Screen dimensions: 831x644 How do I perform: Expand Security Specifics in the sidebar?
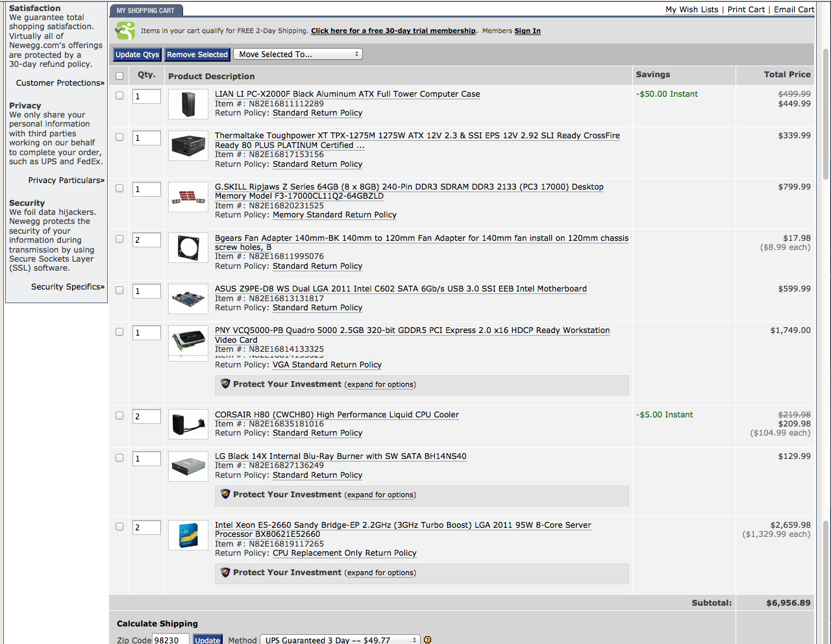point(68,287)
